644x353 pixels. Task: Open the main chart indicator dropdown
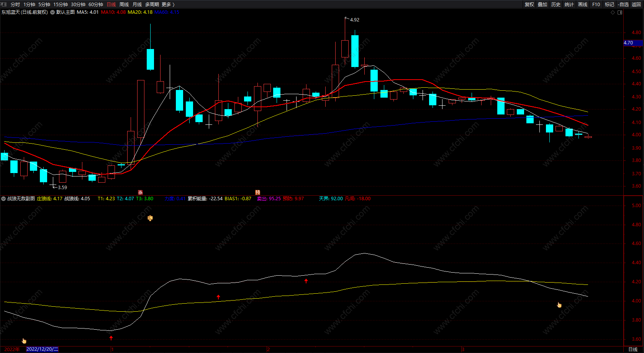pos(52,12)
